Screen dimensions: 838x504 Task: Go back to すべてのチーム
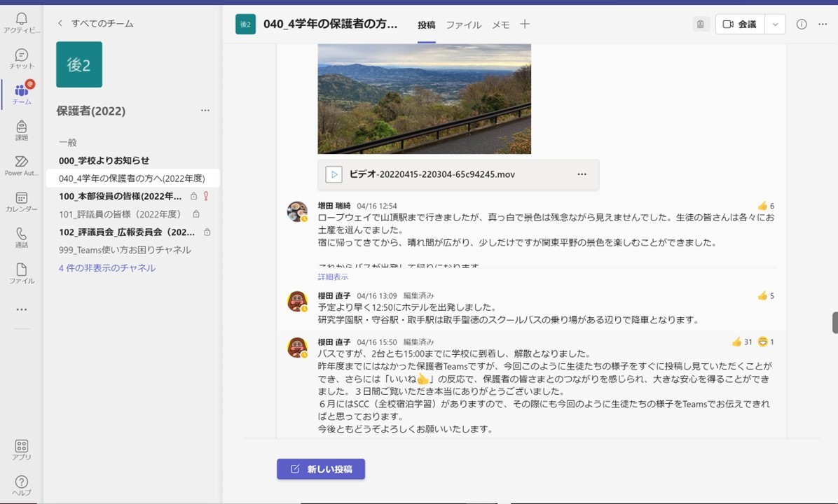[x=96, y=24]
